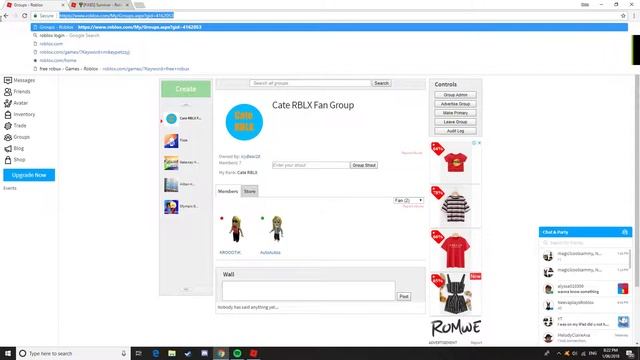640x360 pixels.
Task: Open the Inventory sidebar icon
Action: coord(8,115)
